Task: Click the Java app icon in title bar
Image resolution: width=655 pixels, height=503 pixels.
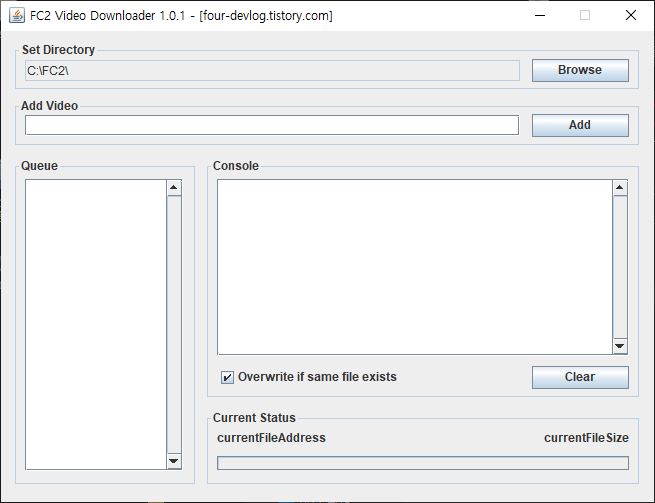Action: 17,15
